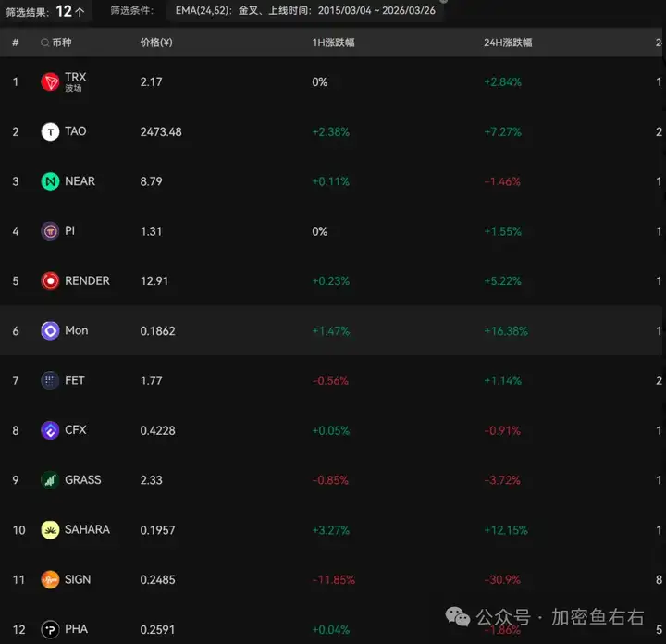Click the TRX coin logo icon

pyautogui.click(x=50, y=81)
